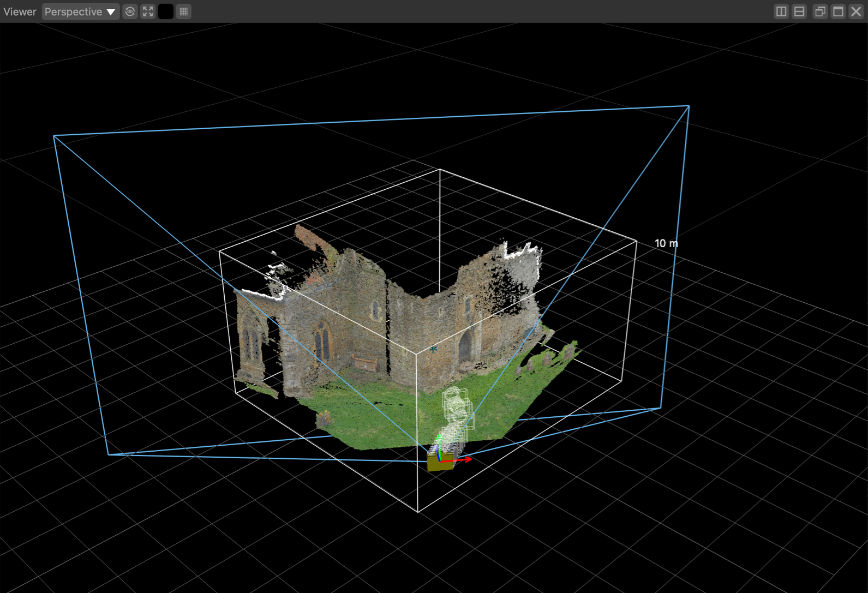Open the Perspective view mode dropdown
868x593 pixels.
[x=80, y=11]
